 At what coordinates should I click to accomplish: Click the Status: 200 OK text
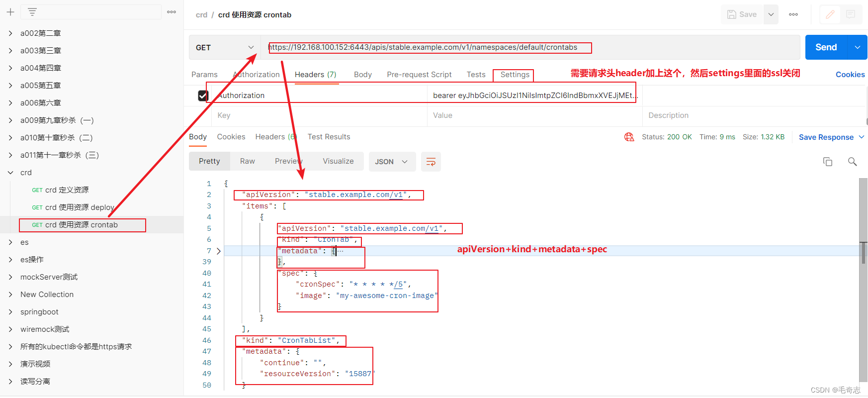(x=667, y=137)
